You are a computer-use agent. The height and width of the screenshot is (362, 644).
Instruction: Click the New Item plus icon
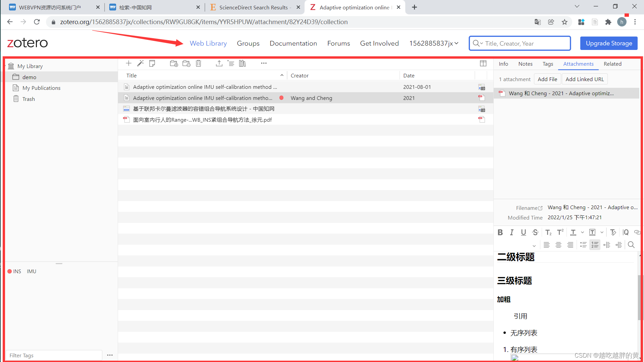click(x=128, y=63)
